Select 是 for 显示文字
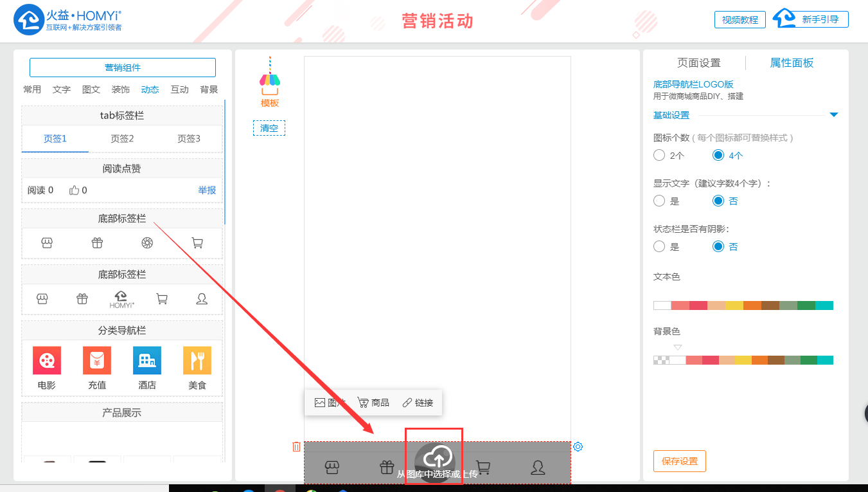Screen dimensions: 868x492 [x=659, y=201]
